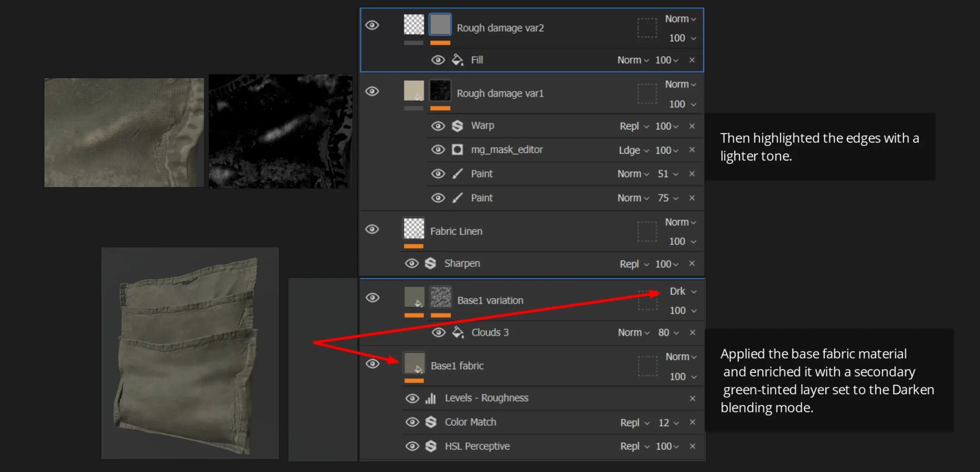The image size is (980, 472).
Task: Remove the Fill effect with its X
Action: pos(692,60)
